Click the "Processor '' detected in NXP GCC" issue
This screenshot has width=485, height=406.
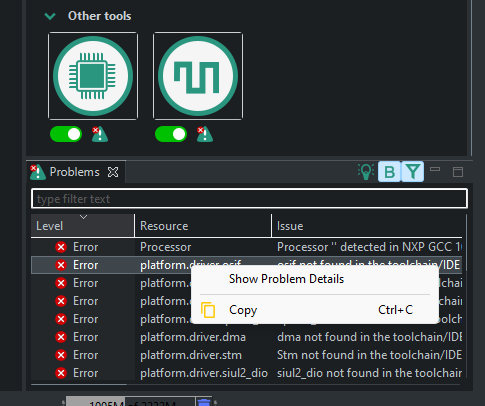pyautogui.click(x=369, y=247)
